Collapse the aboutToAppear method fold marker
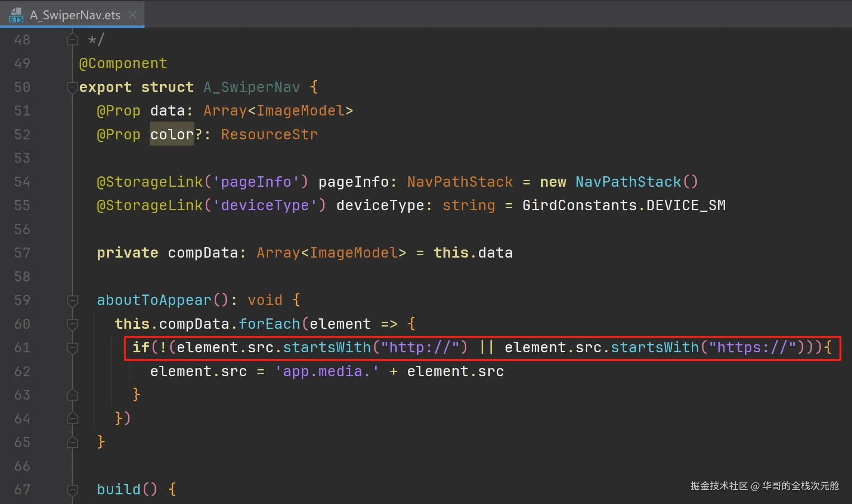 point(72,300)
